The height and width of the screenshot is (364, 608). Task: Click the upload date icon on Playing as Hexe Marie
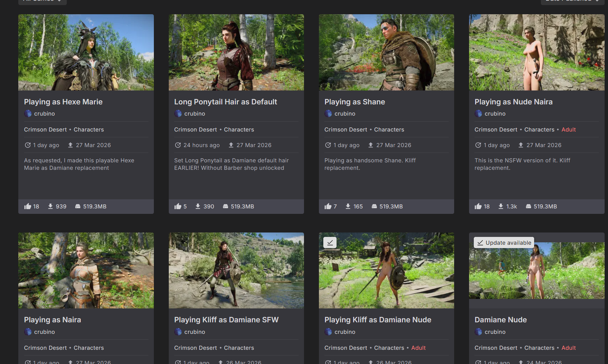click(x=70, y=145)
